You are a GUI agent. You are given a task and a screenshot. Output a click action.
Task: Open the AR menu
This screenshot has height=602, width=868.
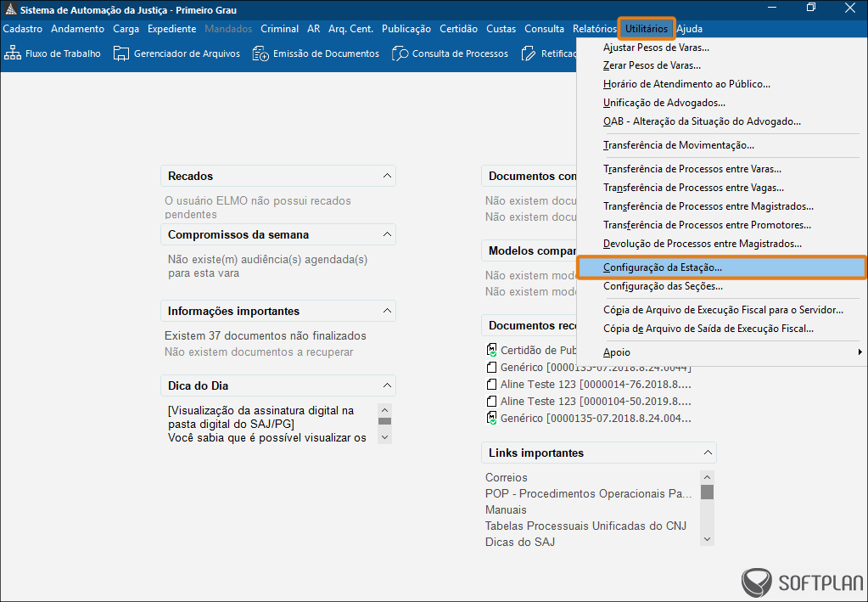coord(314,29)
